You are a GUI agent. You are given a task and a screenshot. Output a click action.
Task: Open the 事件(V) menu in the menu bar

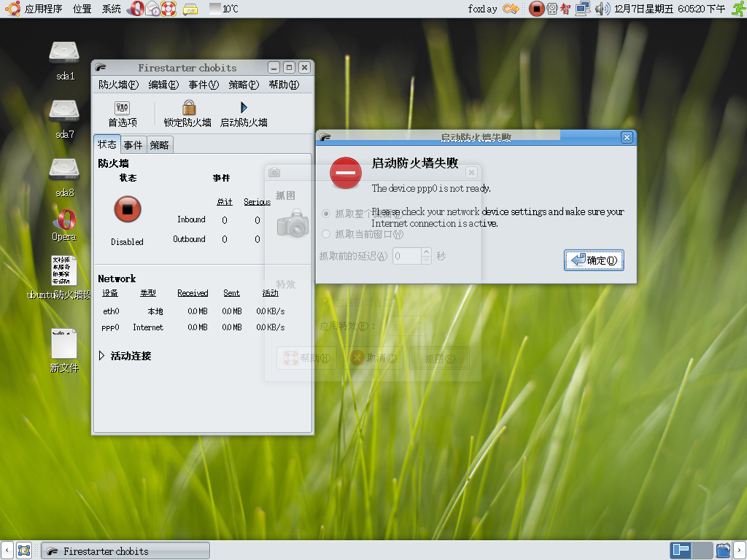pyautogui.click(x=204, y=85)
